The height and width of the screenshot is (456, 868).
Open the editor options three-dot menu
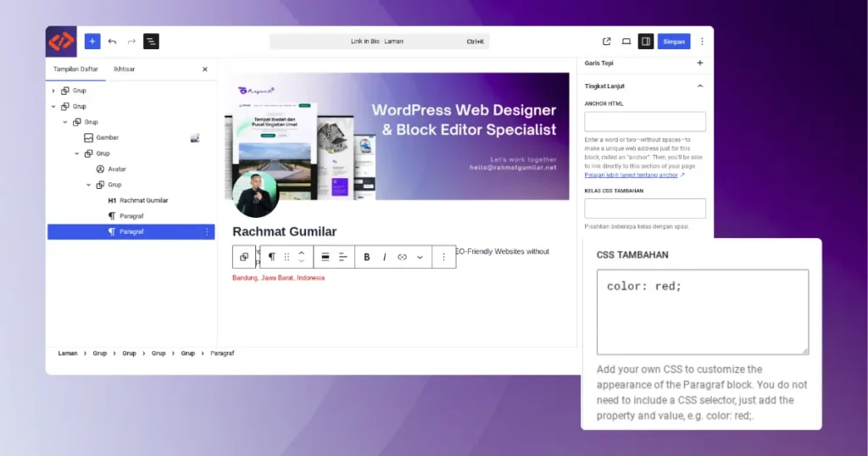click(x=702, y=42)
